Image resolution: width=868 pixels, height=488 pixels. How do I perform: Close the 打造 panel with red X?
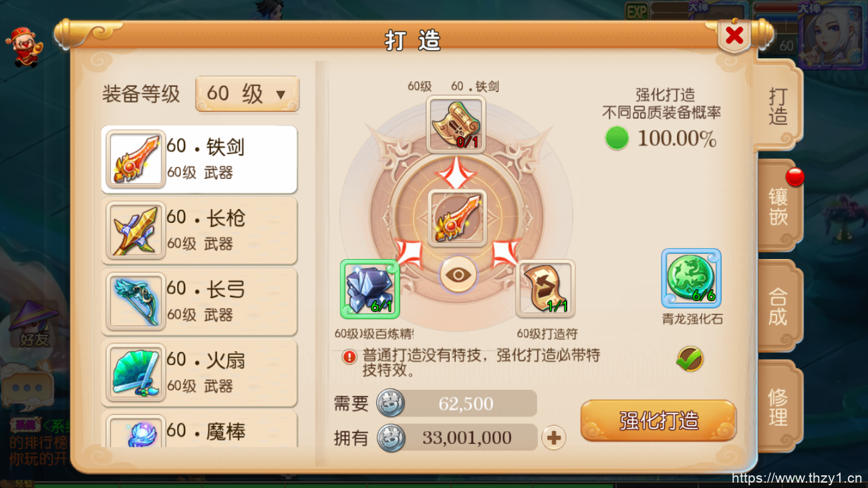734,35
